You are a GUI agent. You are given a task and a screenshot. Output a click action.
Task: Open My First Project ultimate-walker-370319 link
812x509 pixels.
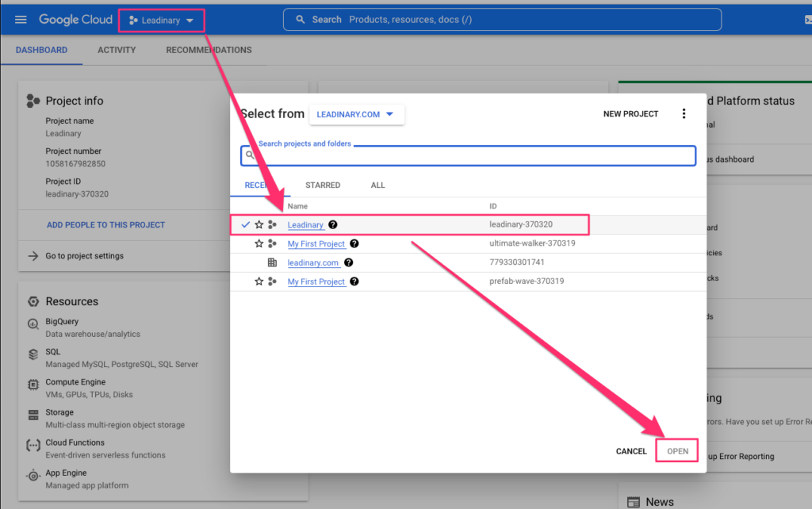tap(316, 244)
